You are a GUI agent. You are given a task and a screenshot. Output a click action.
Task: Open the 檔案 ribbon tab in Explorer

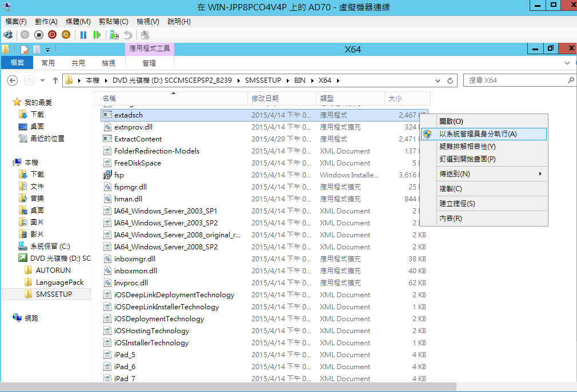coord(17,63)
